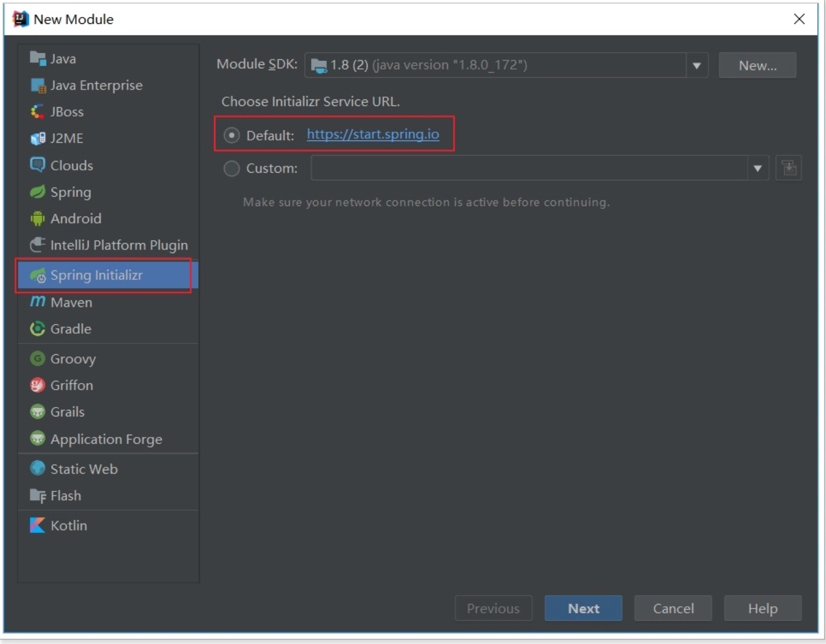826x644 pixels.
Task: Select Static Web module type
Action: [108, 469]
